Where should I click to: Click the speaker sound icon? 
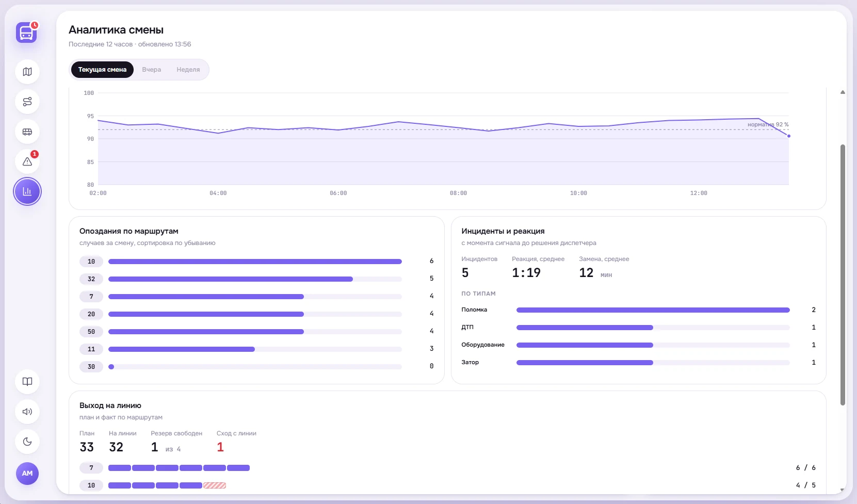27,412
